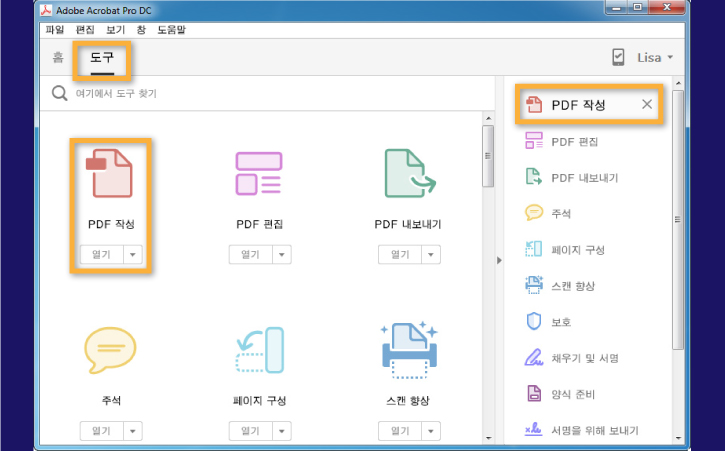Viewport: 725px width, 451px height.
Task: Click the 서명을 위해 보내기 signature icon
Action: coord(534,429)
